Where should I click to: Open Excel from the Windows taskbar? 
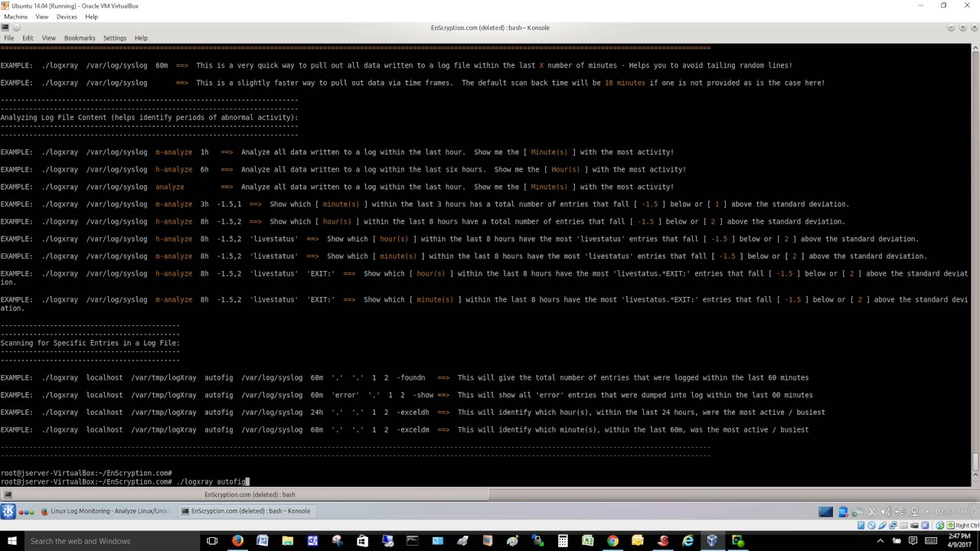[588, 541]
